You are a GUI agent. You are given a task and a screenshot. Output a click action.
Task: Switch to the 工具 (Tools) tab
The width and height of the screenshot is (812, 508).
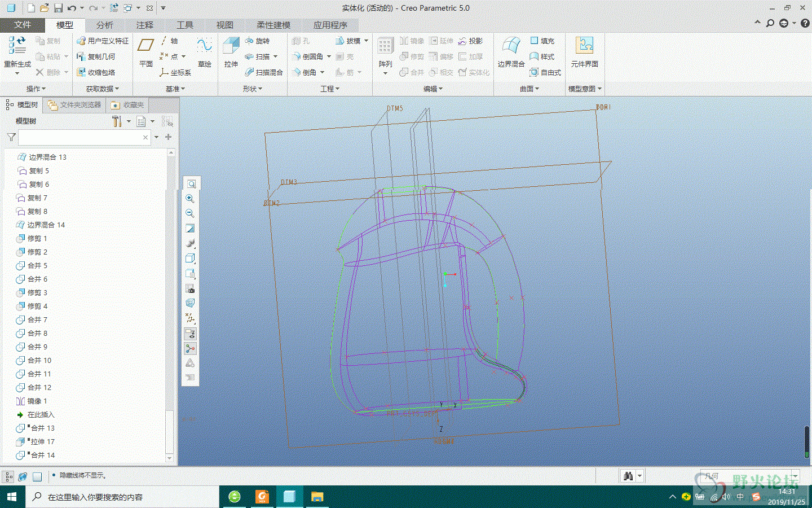(x=185, y=25)
